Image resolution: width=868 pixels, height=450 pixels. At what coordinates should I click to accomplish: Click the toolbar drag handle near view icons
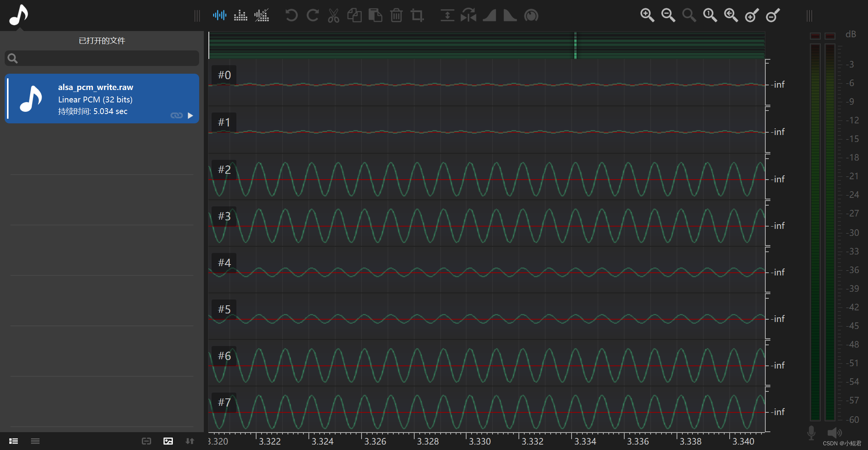(x=197, y=16)
